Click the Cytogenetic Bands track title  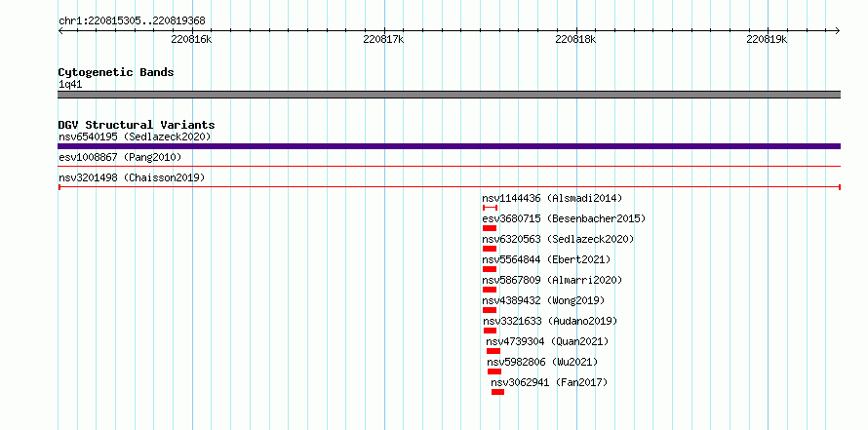[116, 72]
